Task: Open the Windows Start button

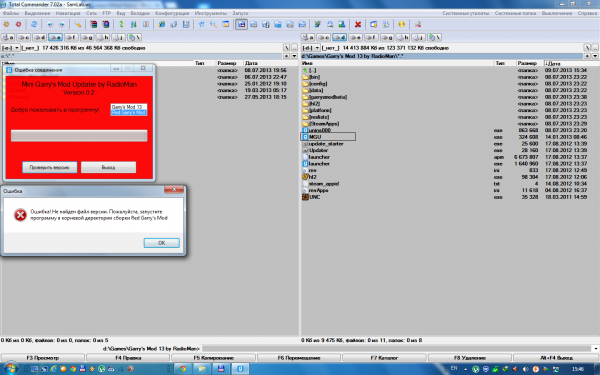Action: [10, 368]
